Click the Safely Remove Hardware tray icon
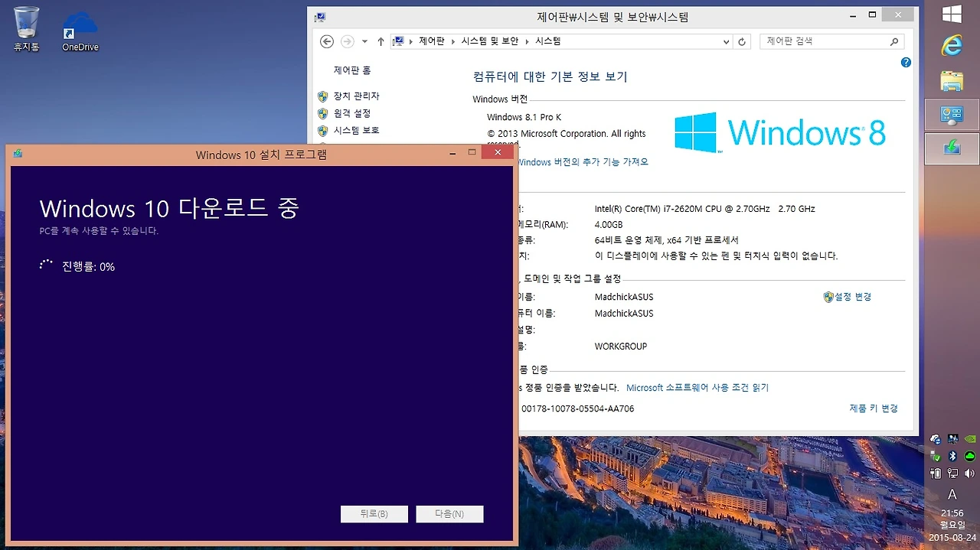The image size is (980, 550). [x=935, y=456]
